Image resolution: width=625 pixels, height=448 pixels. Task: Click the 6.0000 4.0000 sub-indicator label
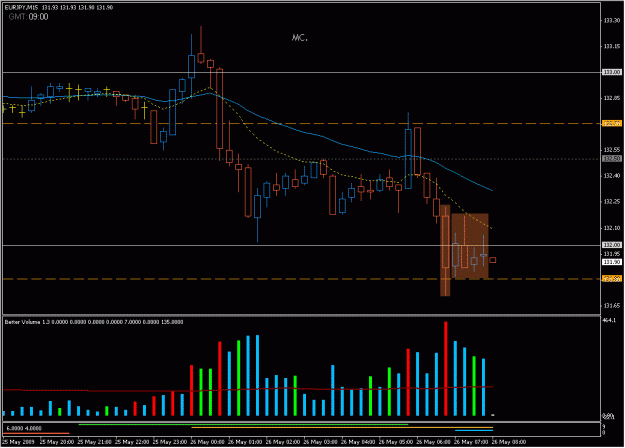click(24, 428)
